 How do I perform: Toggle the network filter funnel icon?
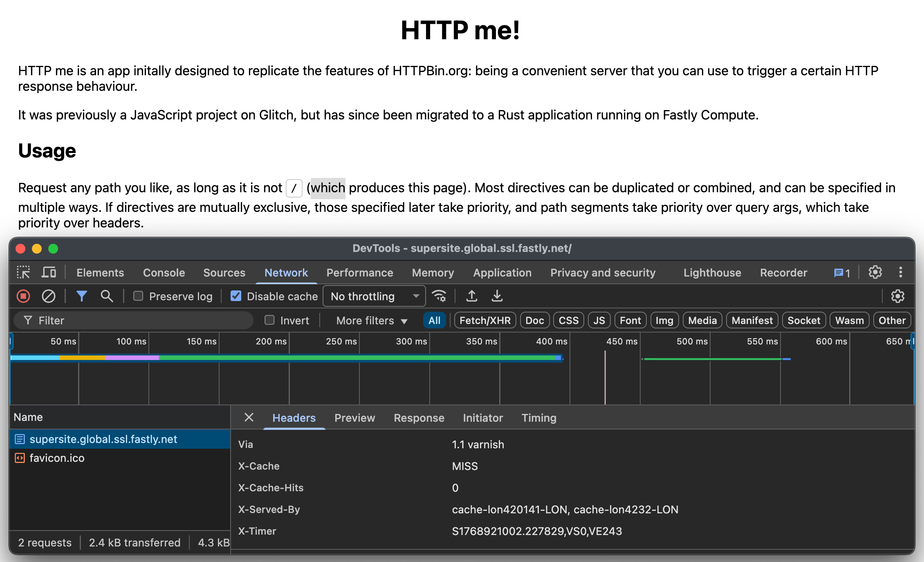coord(81,296)
